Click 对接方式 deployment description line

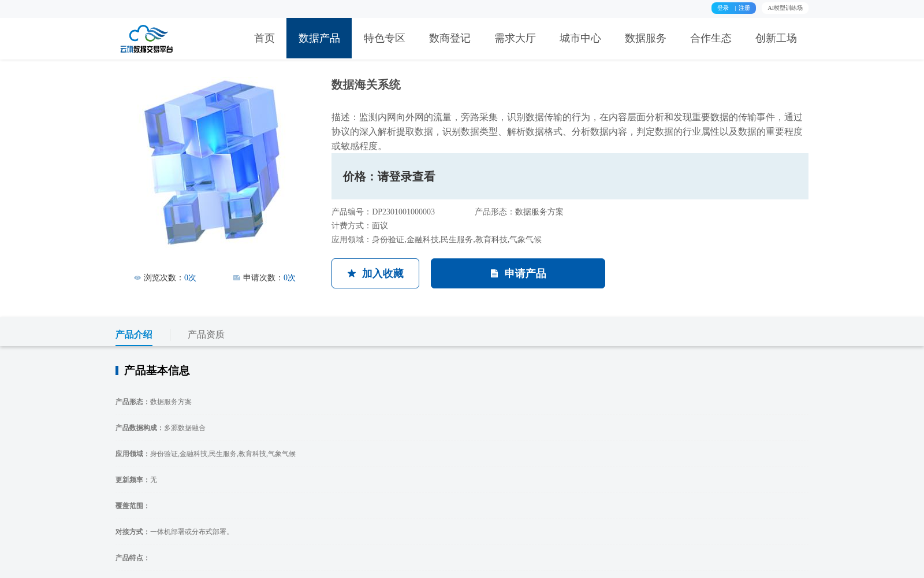tap(174, 532)
